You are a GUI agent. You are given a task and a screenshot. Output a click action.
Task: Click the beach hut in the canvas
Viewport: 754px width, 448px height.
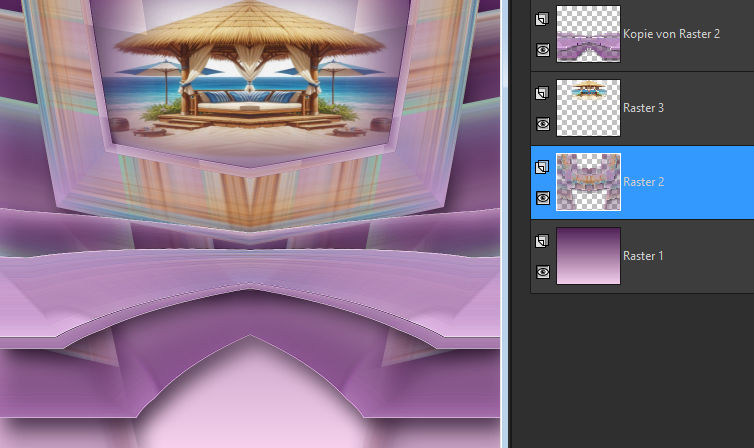(249, 62)
